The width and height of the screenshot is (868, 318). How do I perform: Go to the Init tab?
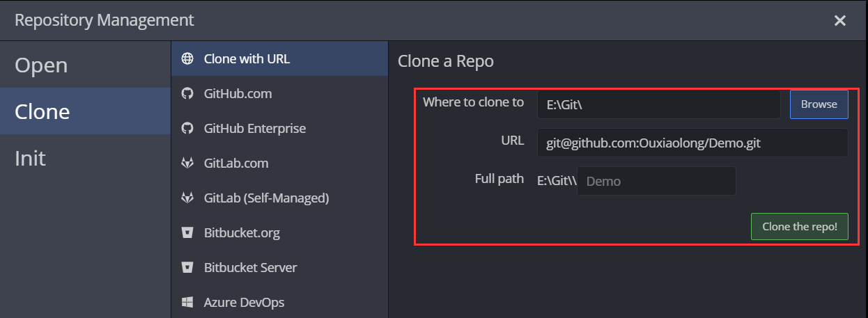tap(86, 158)
